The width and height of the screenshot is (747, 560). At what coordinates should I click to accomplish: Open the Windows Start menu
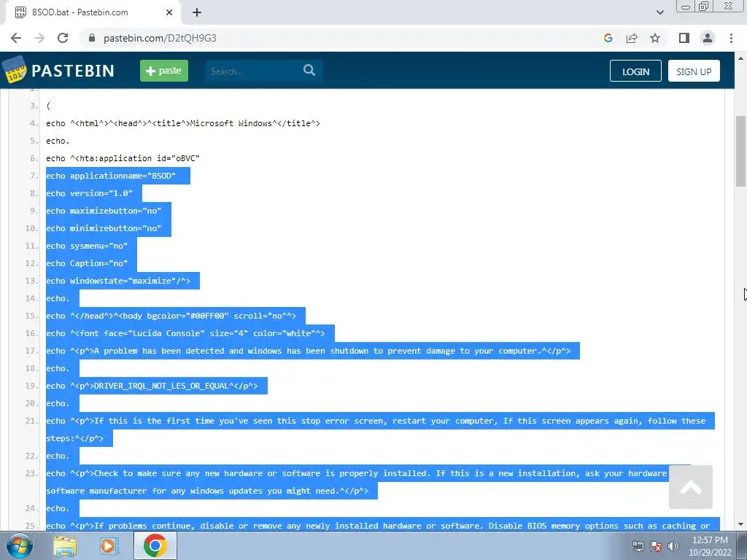click(20, 545)
